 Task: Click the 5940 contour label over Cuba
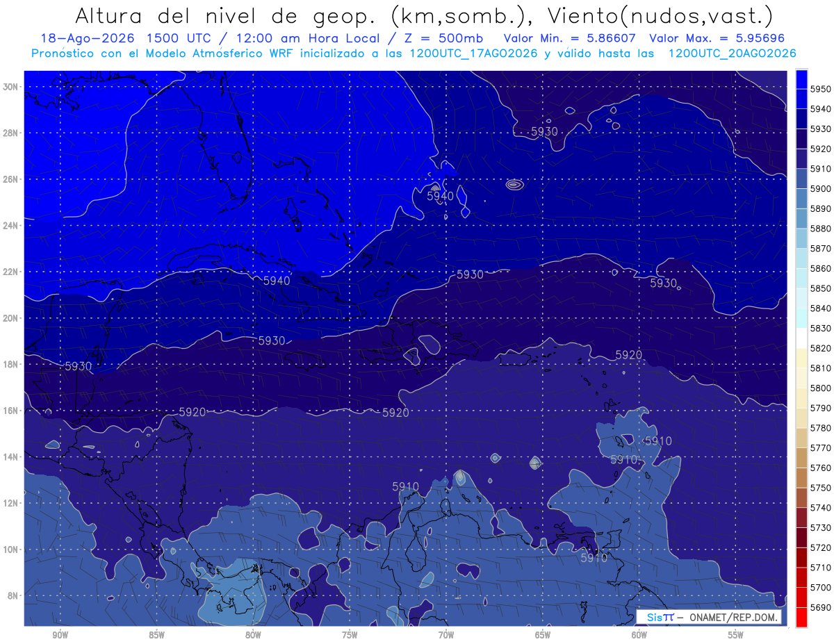(277, 281)
